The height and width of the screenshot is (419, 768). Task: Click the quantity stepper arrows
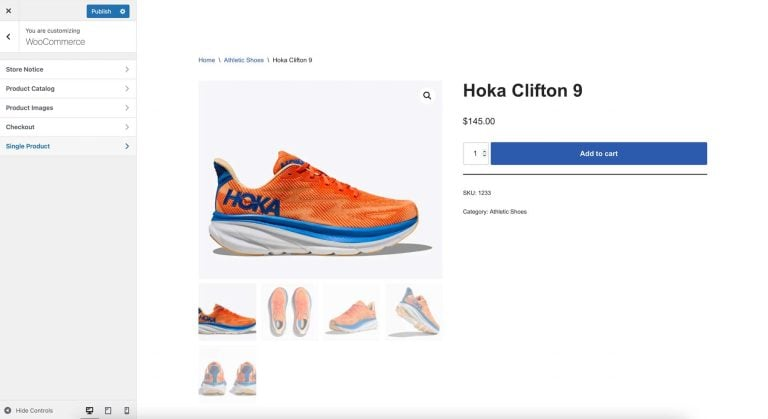point(484,153)
